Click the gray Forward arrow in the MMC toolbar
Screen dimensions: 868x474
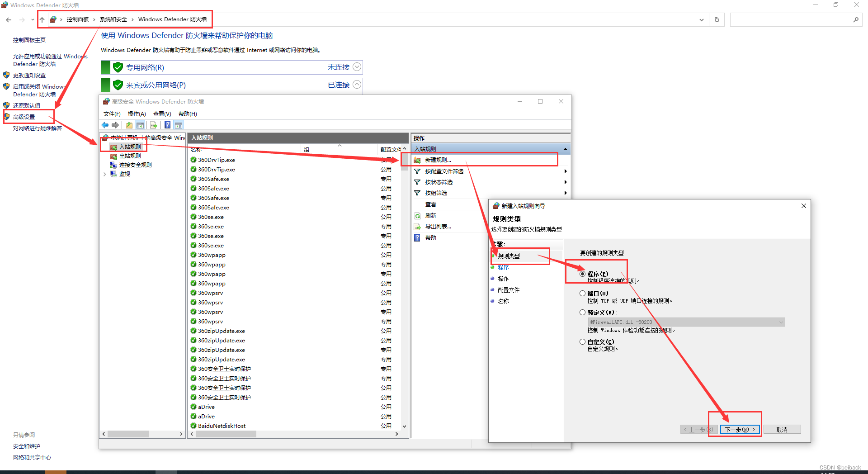pyautogui.click(x=115, y=125)
